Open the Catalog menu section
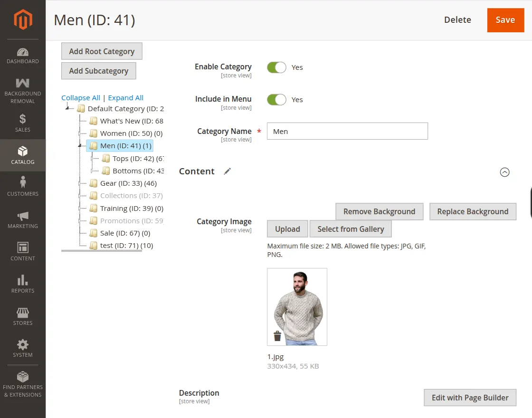The height and width of the screenshot is (418, 532). 22,152
